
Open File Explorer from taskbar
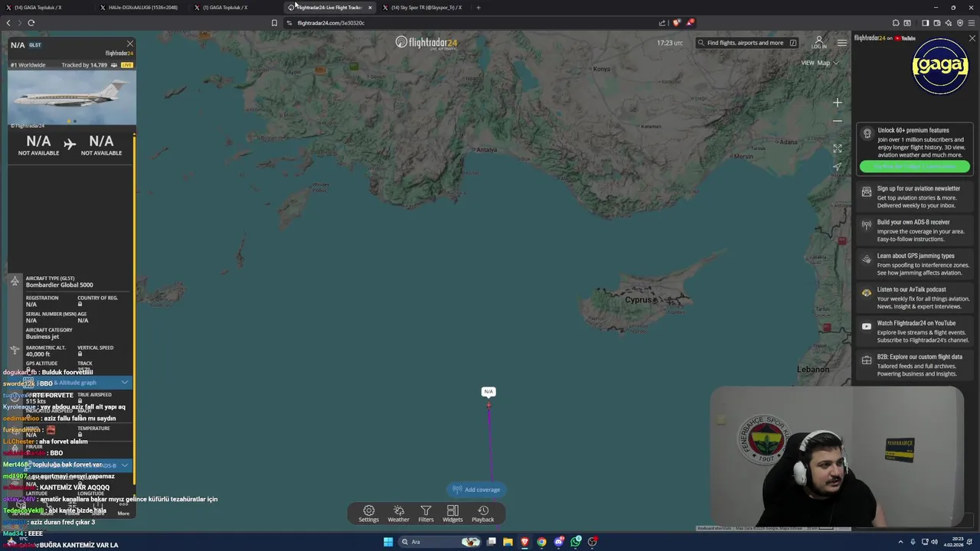click(x=508, y=542)
